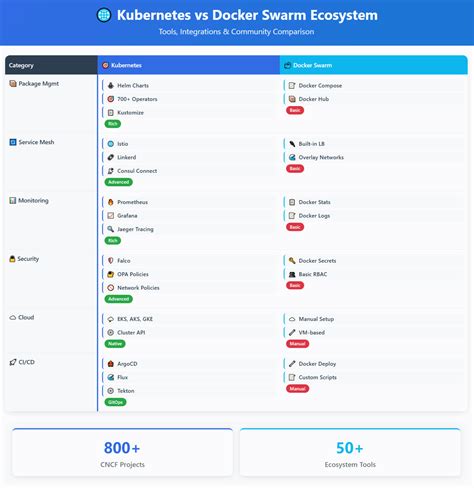Click the CI/CD category label
The width and height of the screenshot is (474, 488).
(x=26, y=362)
